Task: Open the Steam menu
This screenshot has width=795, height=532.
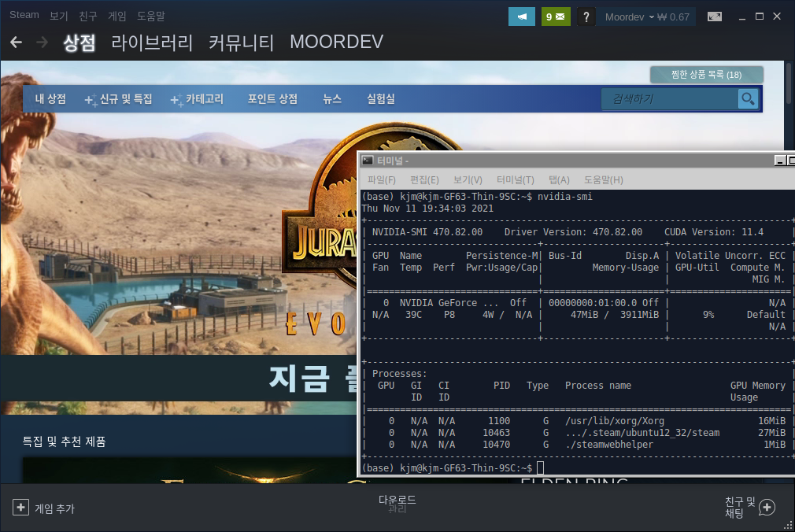Action: [24, 15]
